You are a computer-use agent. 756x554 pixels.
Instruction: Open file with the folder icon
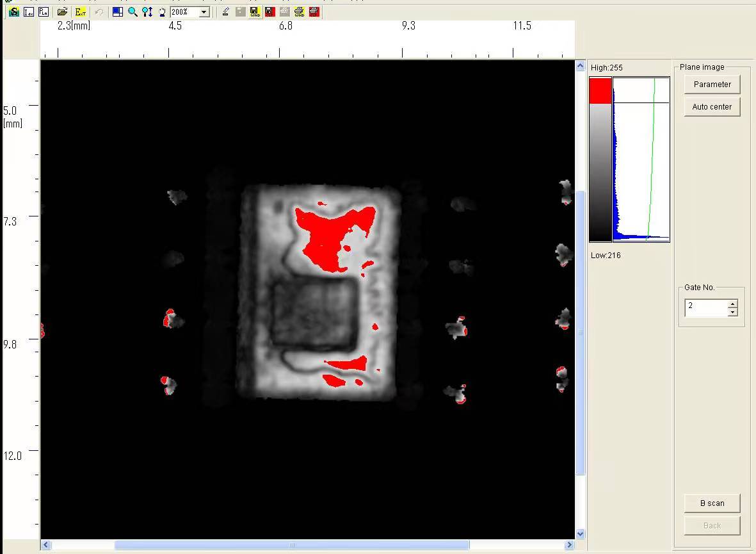pos(62,12)
